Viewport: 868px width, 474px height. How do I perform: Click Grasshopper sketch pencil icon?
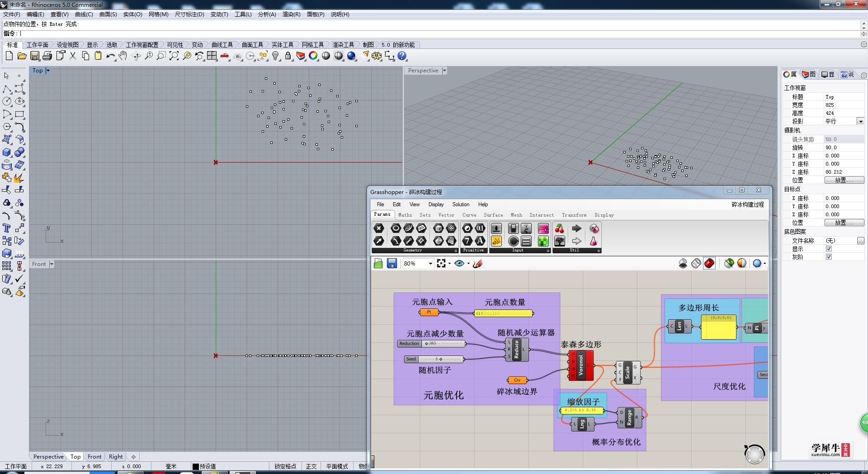(x=478, y=263)
